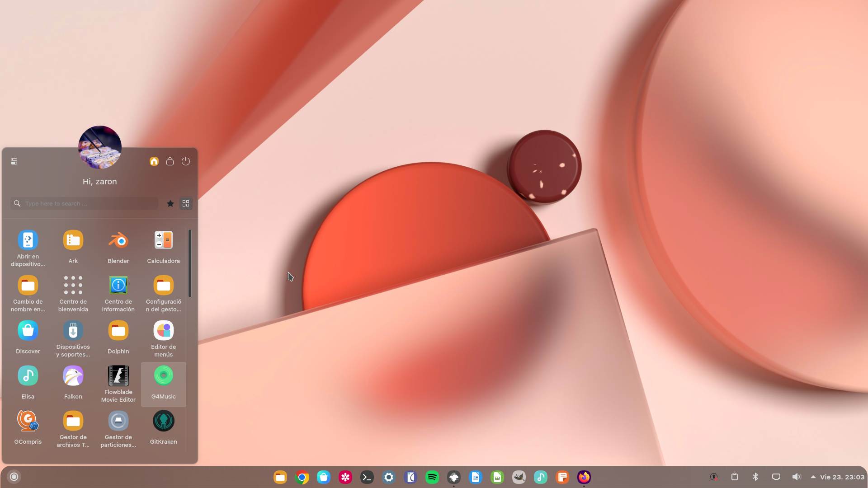This screenshot has height=488, width=868.
Task: Expand hidden system tray icons arrow
Action: click(813, 477)
